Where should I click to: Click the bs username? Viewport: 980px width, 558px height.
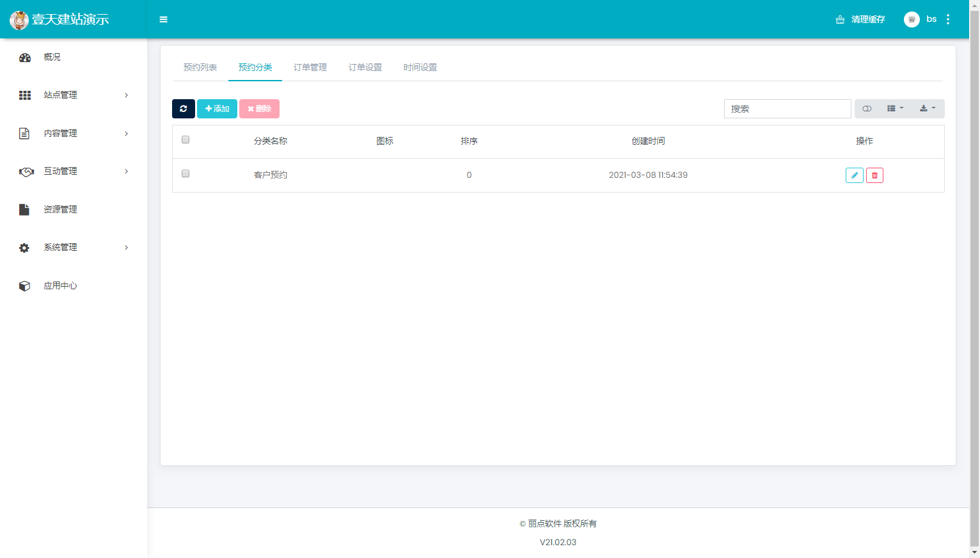(931, 19)
